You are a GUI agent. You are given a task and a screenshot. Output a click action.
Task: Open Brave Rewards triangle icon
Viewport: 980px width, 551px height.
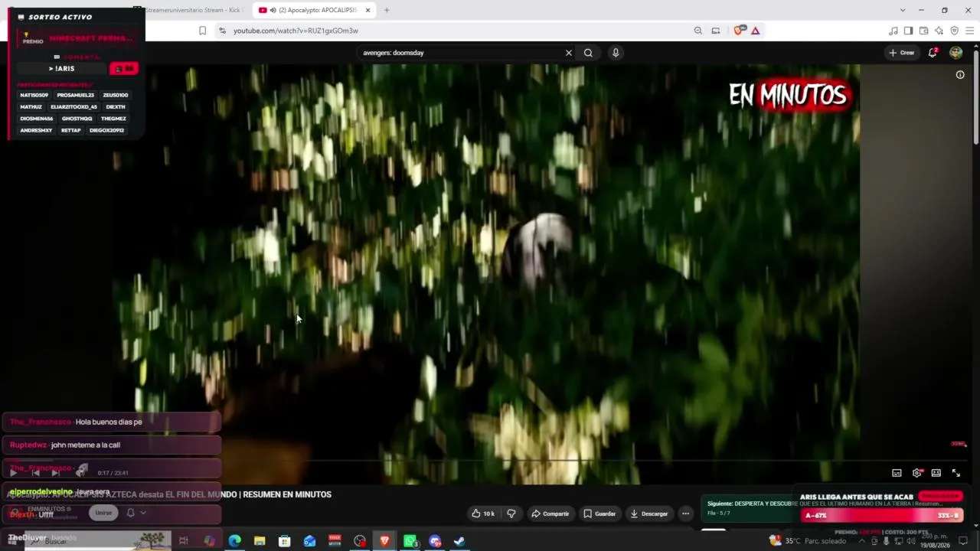[x=756, y=31]
